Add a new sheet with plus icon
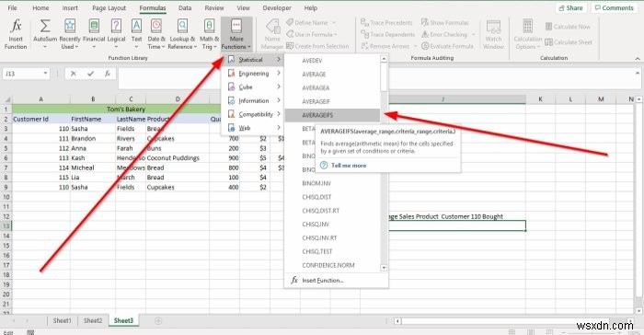644x335 pixels. [x=158, y=320]
